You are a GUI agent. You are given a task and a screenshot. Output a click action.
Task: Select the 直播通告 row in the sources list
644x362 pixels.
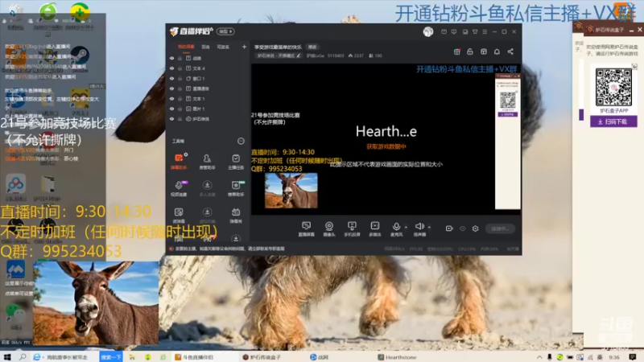208,88
